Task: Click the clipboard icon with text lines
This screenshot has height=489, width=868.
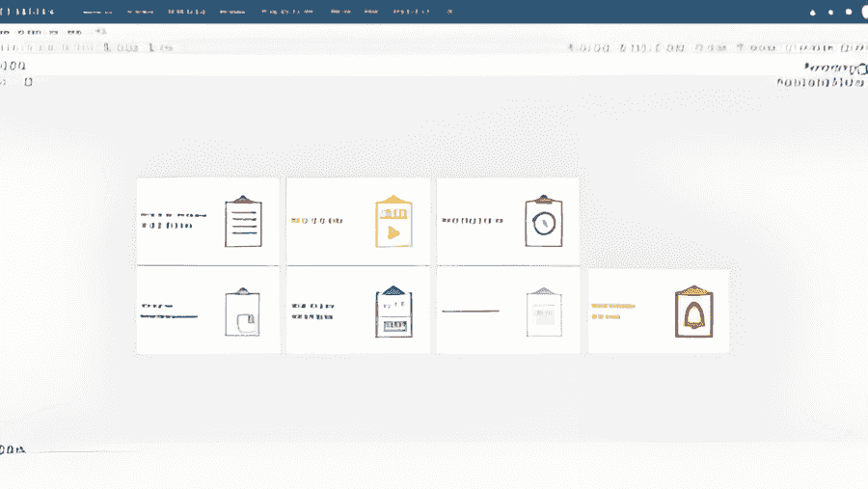Action: pyautogui.click(x=243, y=222)
